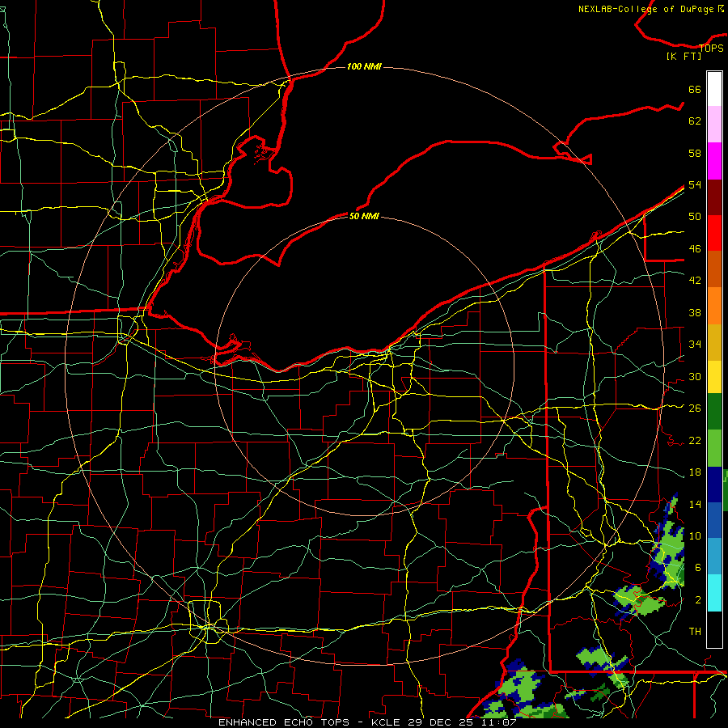Click the "50" legend value

(x=695, y=216)
